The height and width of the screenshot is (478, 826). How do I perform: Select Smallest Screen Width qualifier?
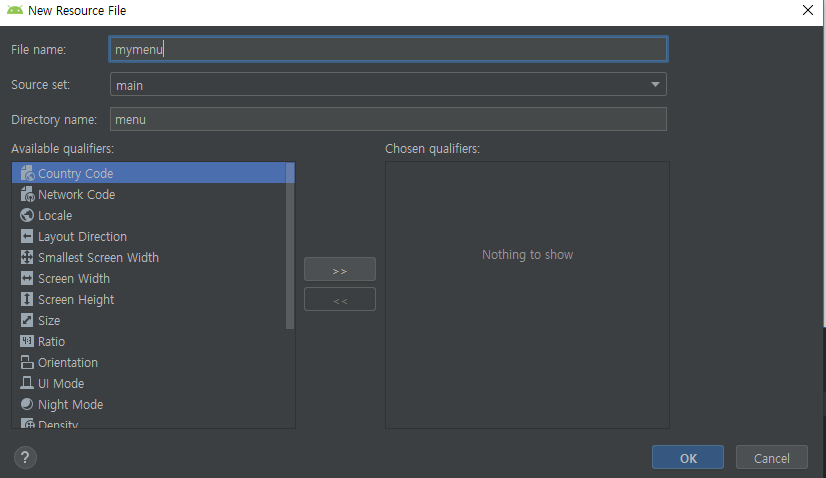pos(149,257)
